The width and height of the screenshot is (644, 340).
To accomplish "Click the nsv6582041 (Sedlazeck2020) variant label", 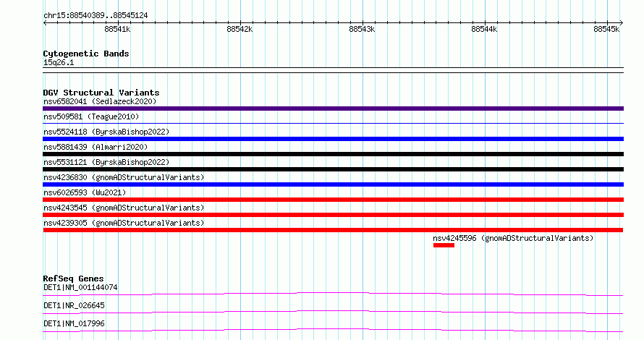I will (100, 101).
